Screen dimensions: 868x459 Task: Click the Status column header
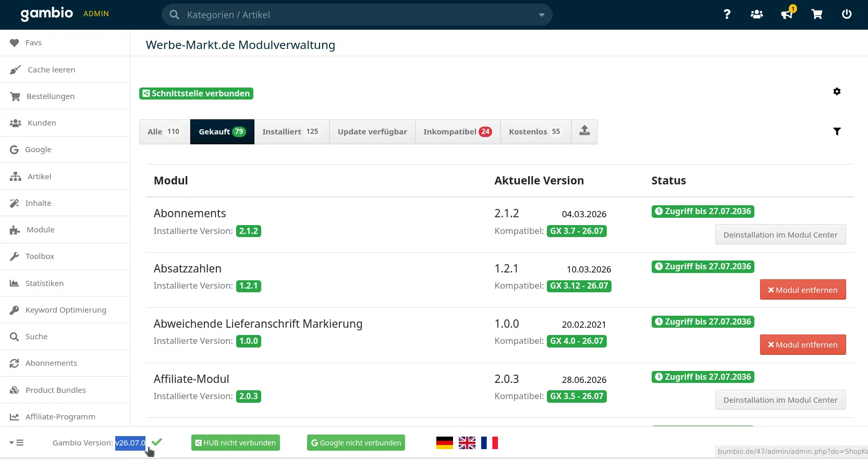pyautogui.click(x=669, y=181)
